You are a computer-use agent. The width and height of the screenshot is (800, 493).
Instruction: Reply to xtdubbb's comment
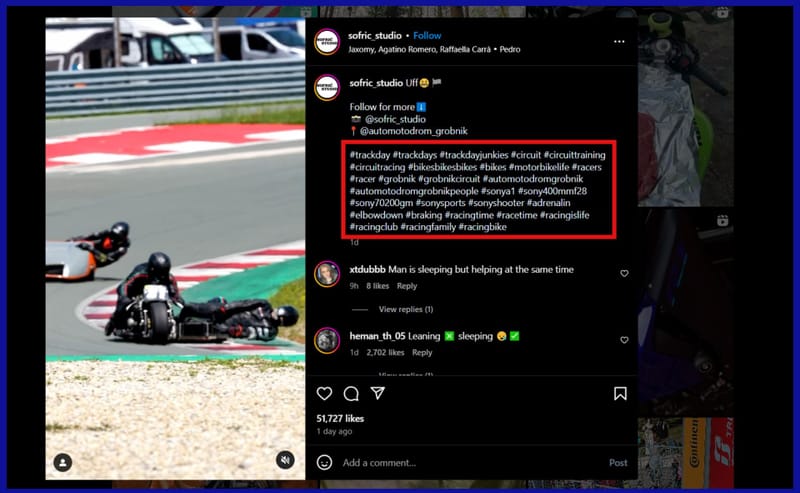coord(407,286)
